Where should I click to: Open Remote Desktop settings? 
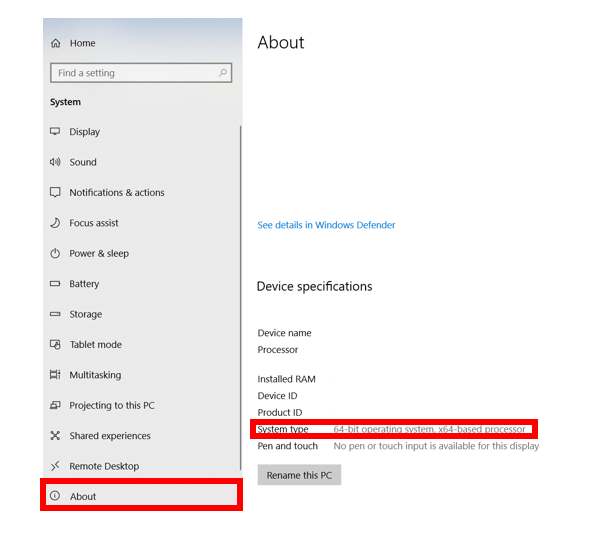point(104,466)
